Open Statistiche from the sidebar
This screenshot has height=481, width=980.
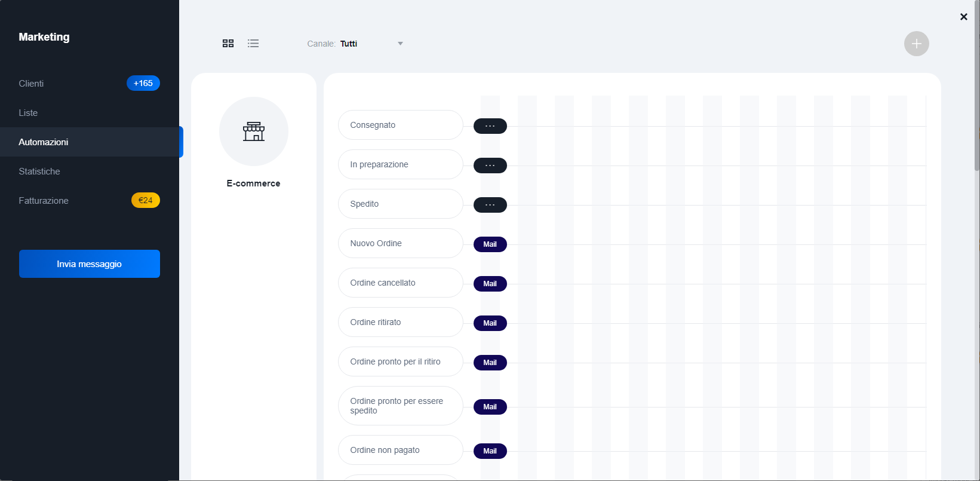point(39,171)
